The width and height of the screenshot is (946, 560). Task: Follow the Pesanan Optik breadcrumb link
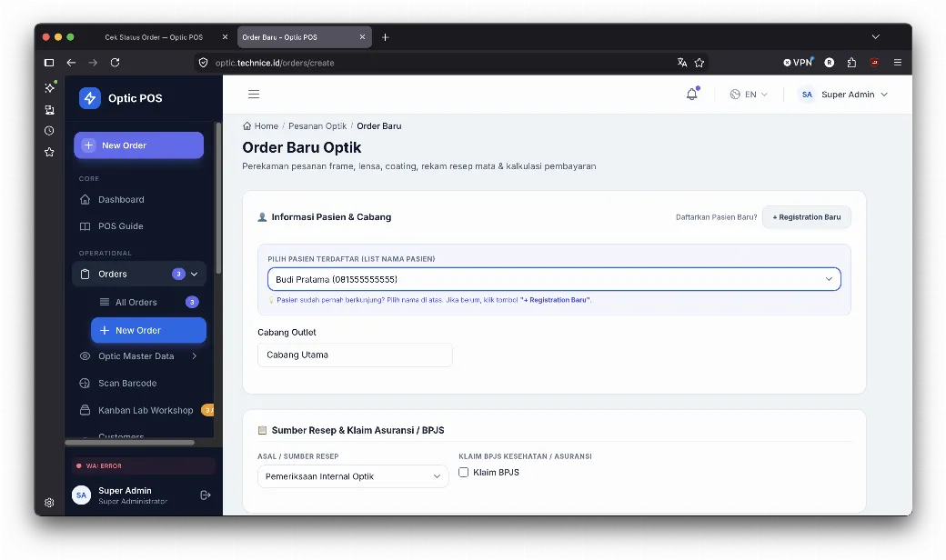317,126
